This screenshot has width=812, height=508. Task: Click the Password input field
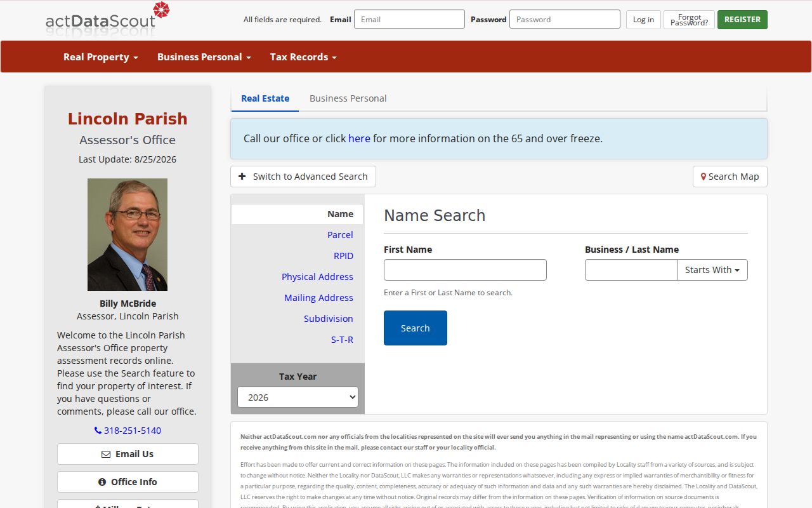(x=565, y=19)
